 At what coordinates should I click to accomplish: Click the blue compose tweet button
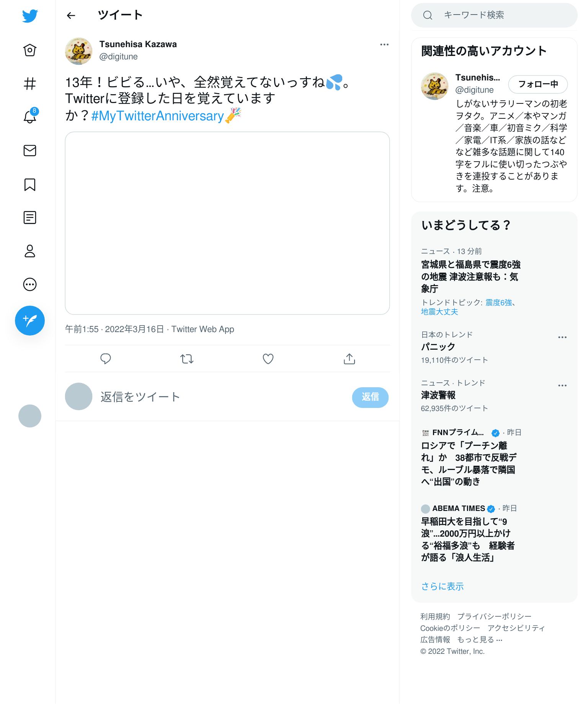[x=30, y=321]
